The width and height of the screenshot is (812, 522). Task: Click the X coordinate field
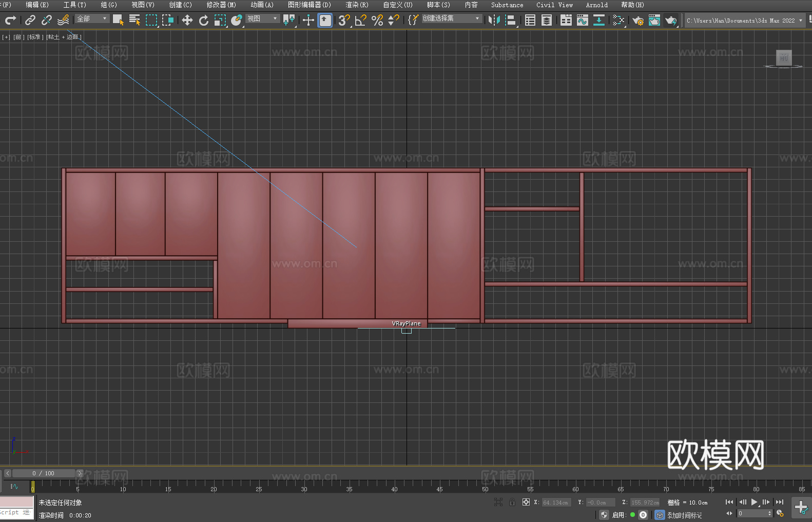click(x=556, y=502)
